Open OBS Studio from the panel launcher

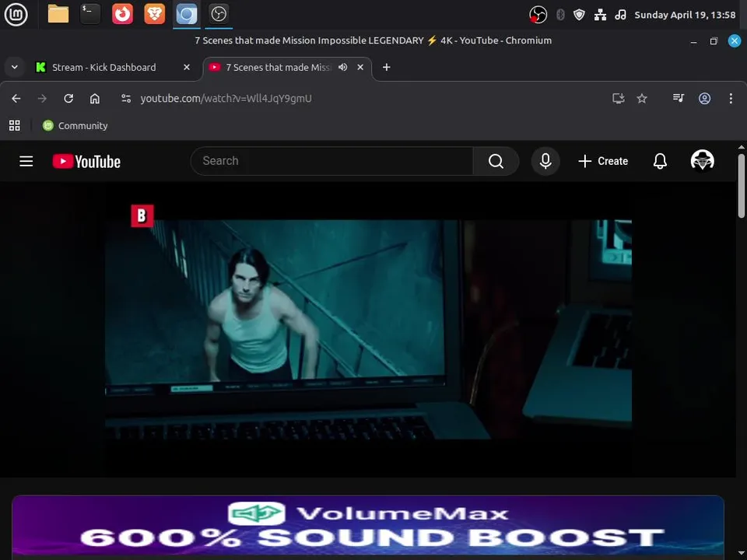pyautogui.click(x=219, y=14)
